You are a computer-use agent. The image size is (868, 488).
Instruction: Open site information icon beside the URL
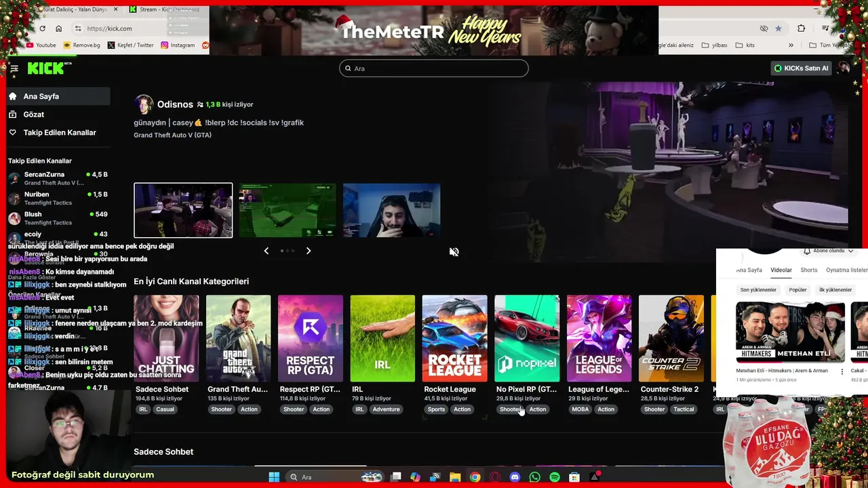pyautogui.click(x=78, y=28)
